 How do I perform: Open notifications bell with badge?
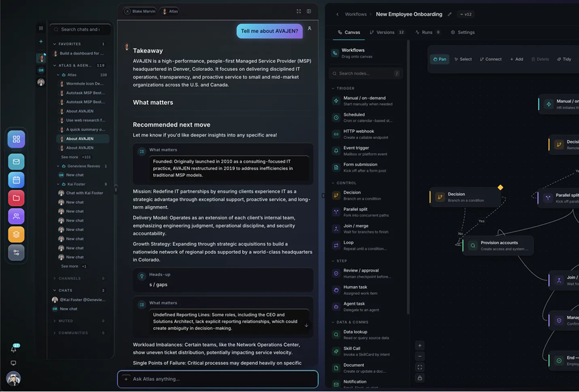(14, 349)
